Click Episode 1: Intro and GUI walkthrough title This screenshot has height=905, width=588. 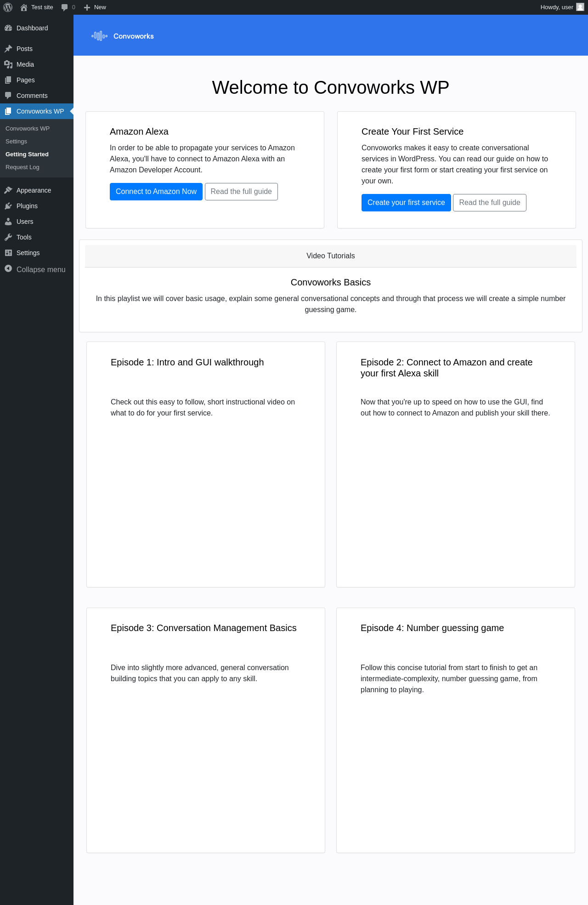(187, 362)
